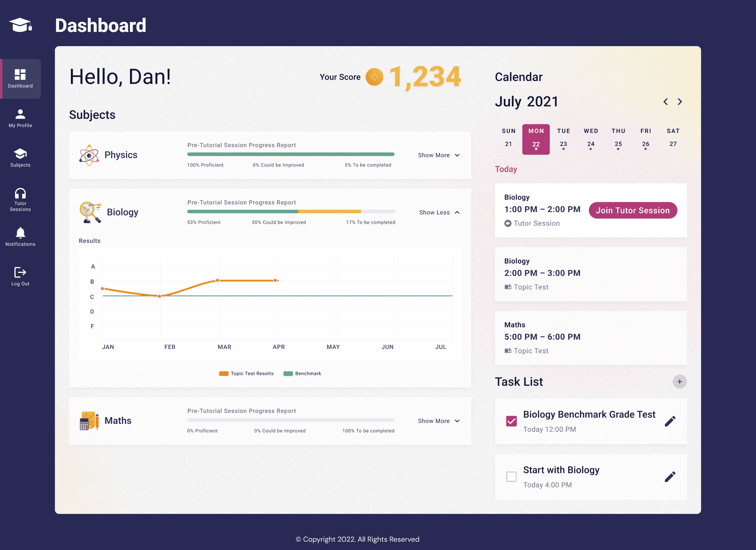The width and height of the screenshot is (756, 550).
Task: Edit the Biology Benchmark Grade Test task
Action: (670, 421)
